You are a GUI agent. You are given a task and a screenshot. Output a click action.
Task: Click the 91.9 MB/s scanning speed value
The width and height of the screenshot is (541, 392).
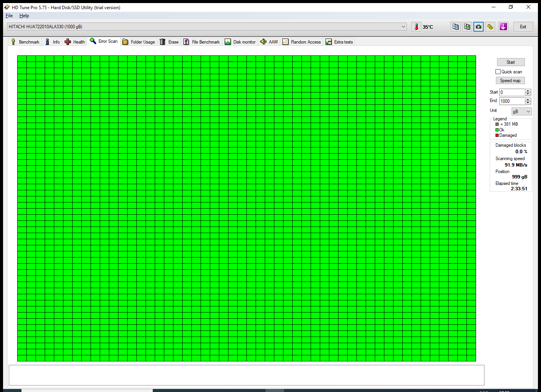[516, 165]
